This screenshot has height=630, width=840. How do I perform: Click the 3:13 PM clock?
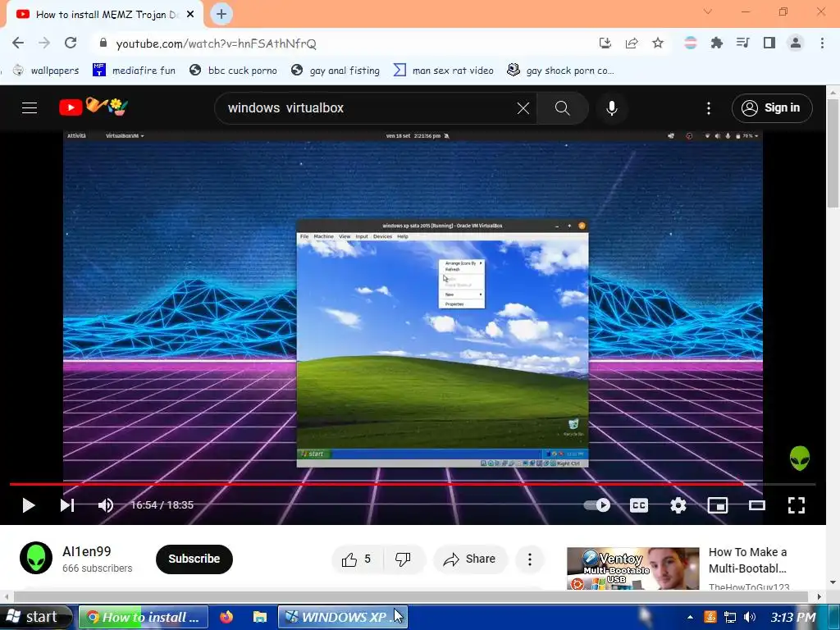click(x=793, y=617)
